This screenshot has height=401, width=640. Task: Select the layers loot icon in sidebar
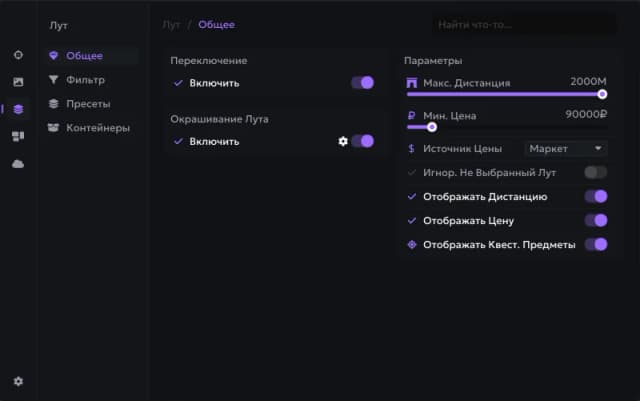(x=18, y=109)
